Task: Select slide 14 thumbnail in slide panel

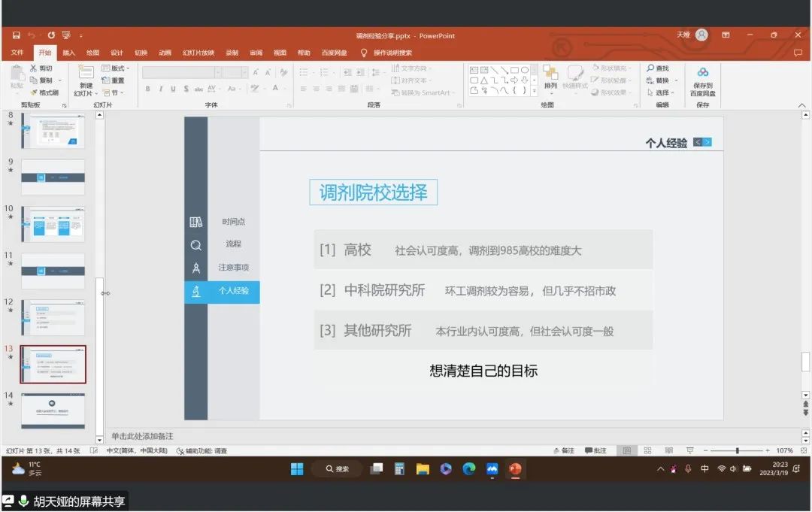Action: [53, 410]
